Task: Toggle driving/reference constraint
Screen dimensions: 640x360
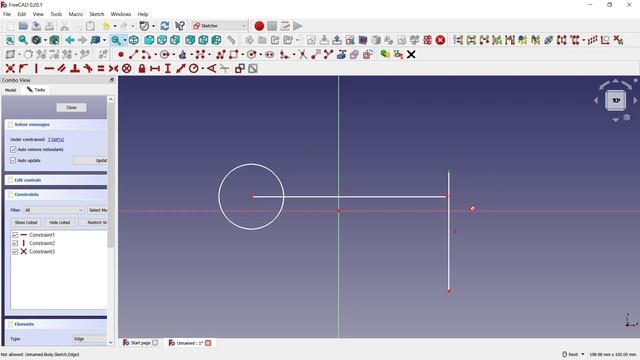Action: pyautogui.click(x=240, y=68)
